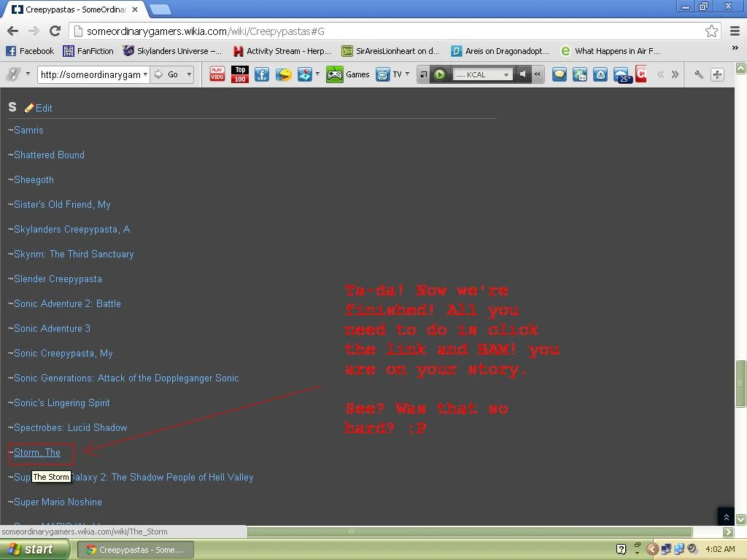Open Sonic Generations Doppleganger Sonic link
This screenshot has width=747, height=560.
click(126, 378)
